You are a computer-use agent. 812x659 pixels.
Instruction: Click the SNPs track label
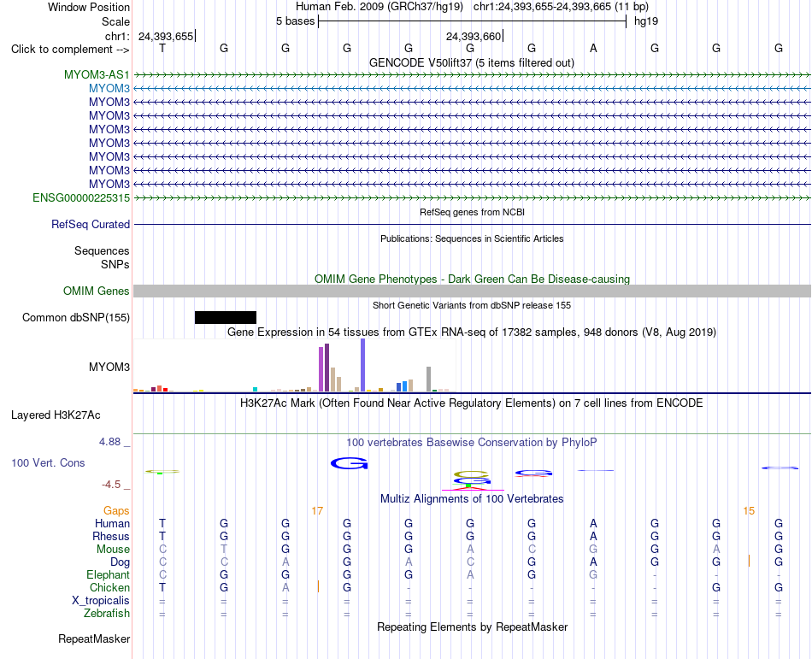pos(115,264)
